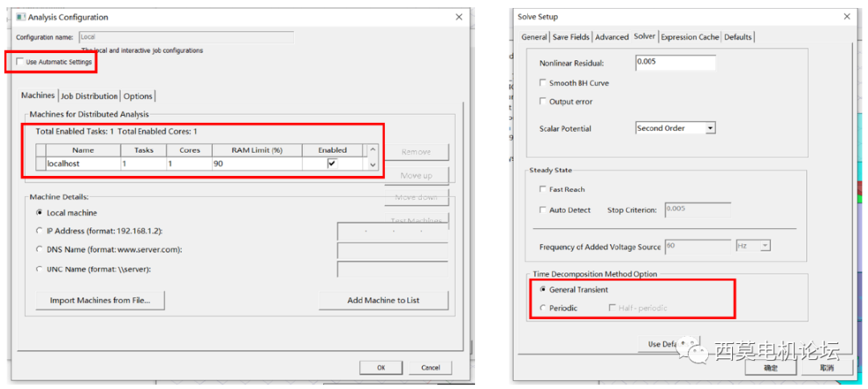The height and width of the screenshot is (389, 868).
Task: Close the Analysis Configuration dialog
Action: [459, 17]
